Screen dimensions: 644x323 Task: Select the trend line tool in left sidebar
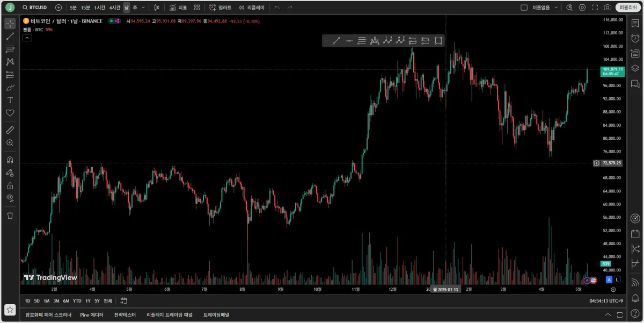(x=10, y=37)
